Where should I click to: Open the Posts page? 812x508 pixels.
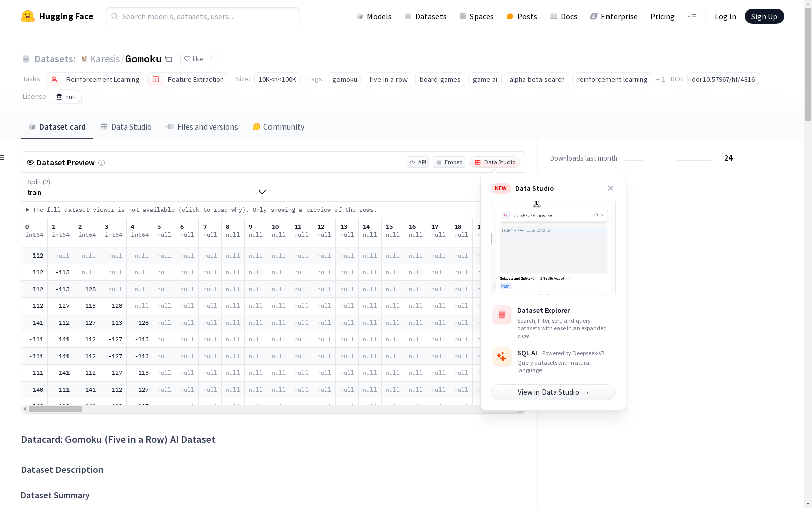[522, 16]
